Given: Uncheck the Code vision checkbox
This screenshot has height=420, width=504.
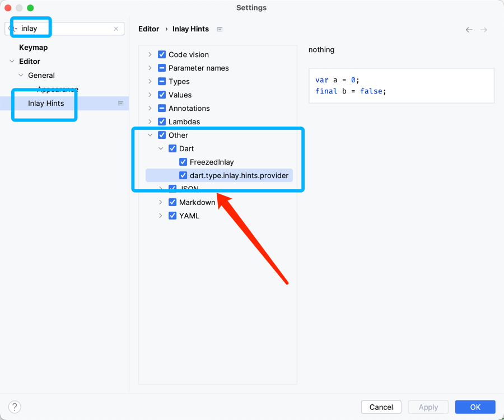Looking at the screenshot, I should (162, 54).
